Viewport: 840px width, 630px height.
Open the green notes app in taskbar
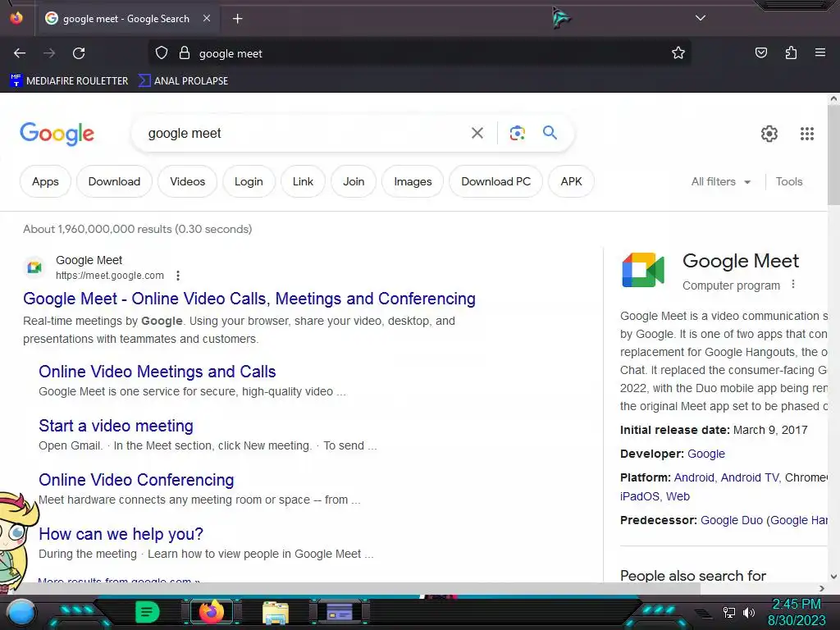(x=147, y=612)
